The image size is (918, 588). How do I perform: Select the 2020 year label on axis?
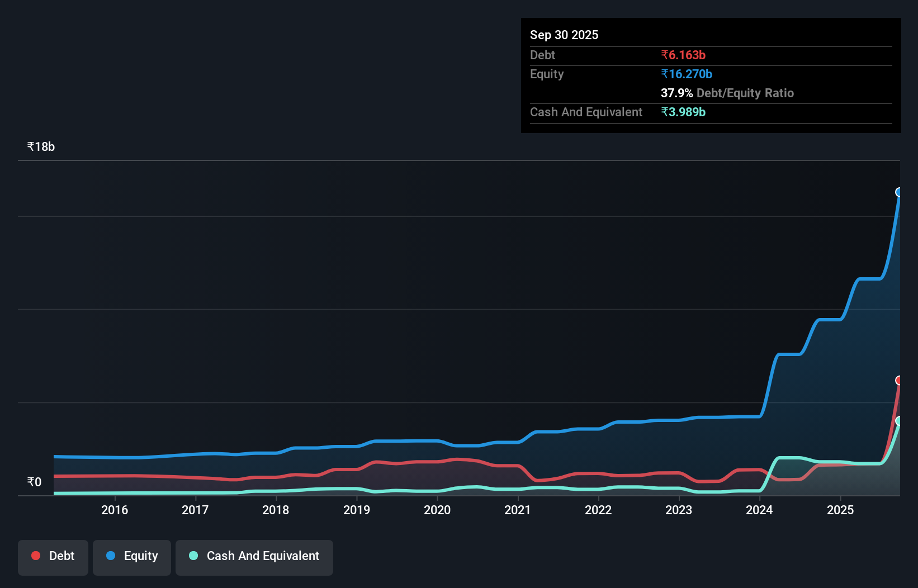[437, 510]
